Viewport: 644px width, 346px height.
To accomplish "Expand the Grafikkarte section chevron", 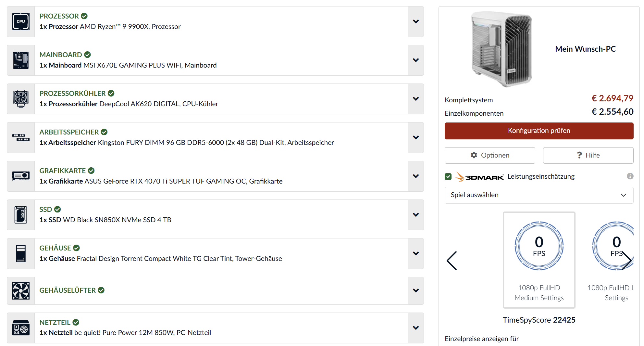I will (416, 176).
